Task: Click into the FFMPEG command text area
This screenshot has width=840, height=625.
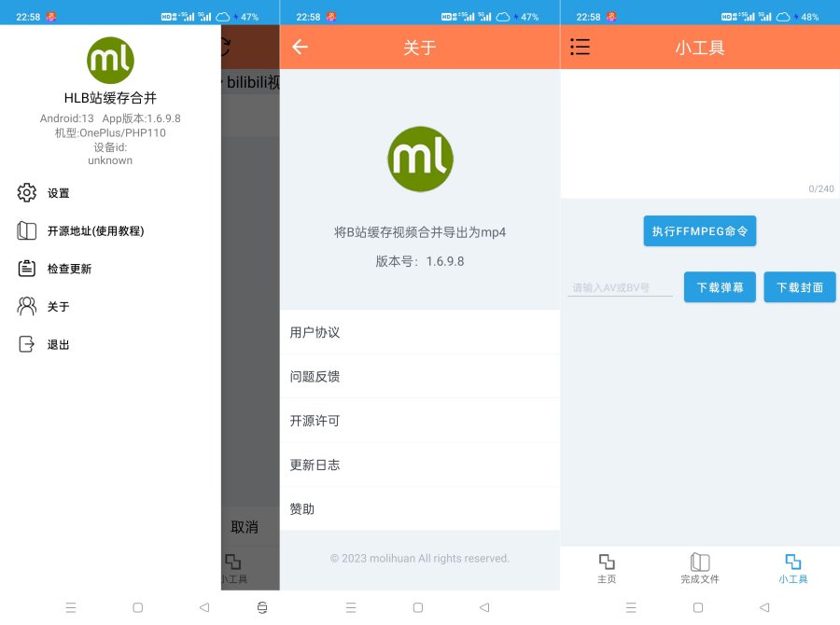Action: [700, 131]
